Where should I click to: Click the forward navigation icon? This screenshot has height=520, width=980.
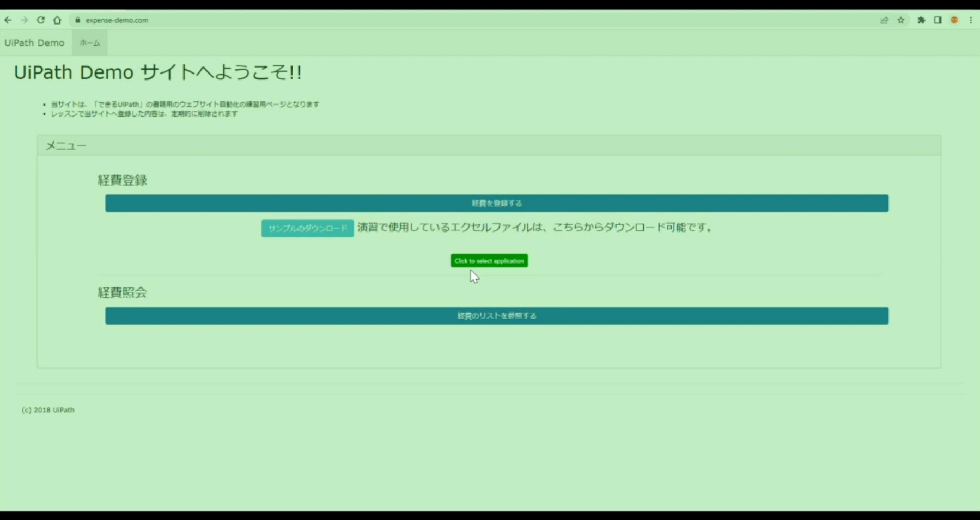[24, 20]
